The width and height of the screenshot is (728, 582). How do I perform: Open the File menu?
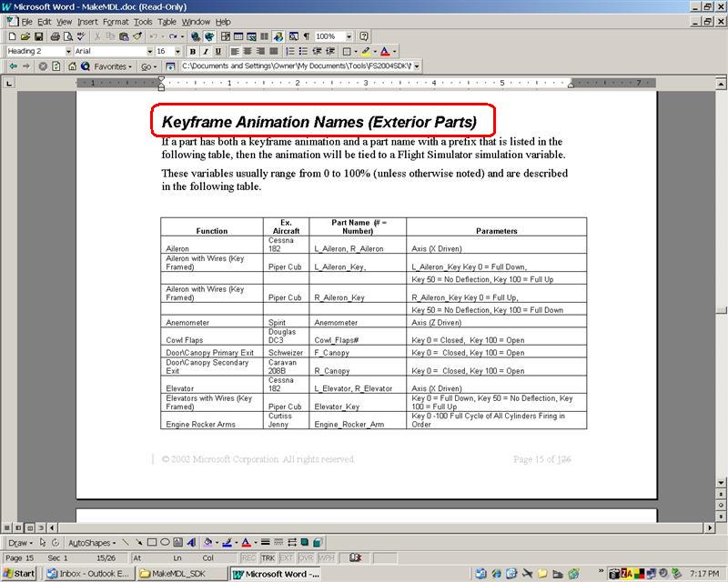(27, 22)
